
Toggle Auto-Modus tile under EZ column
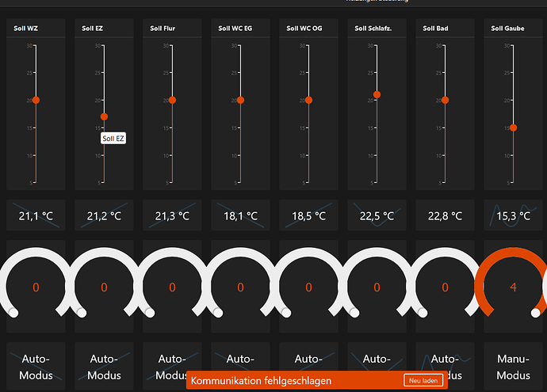pyautogui.click(x=104, y=366)
